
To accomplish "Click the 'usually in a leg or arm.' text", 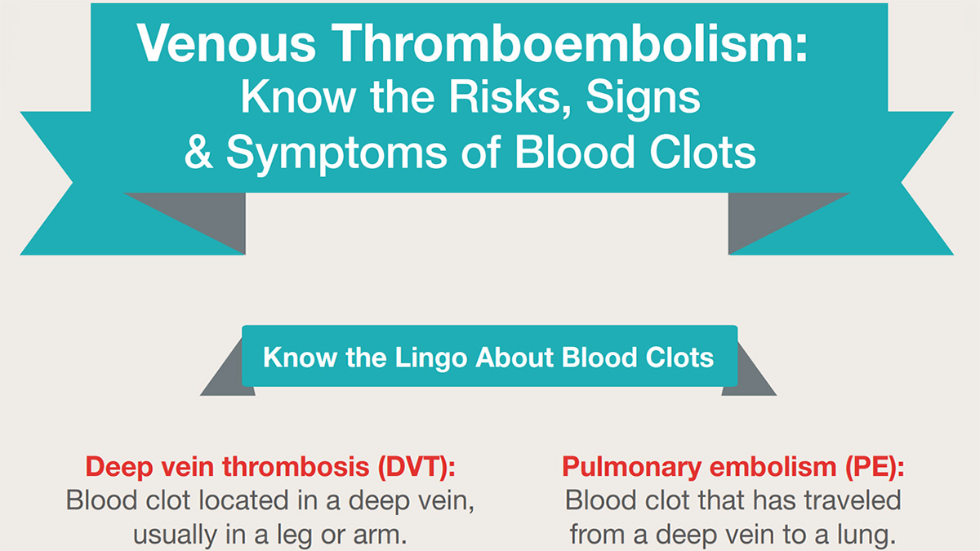I will pyautogui.click(x=270, y=535).
